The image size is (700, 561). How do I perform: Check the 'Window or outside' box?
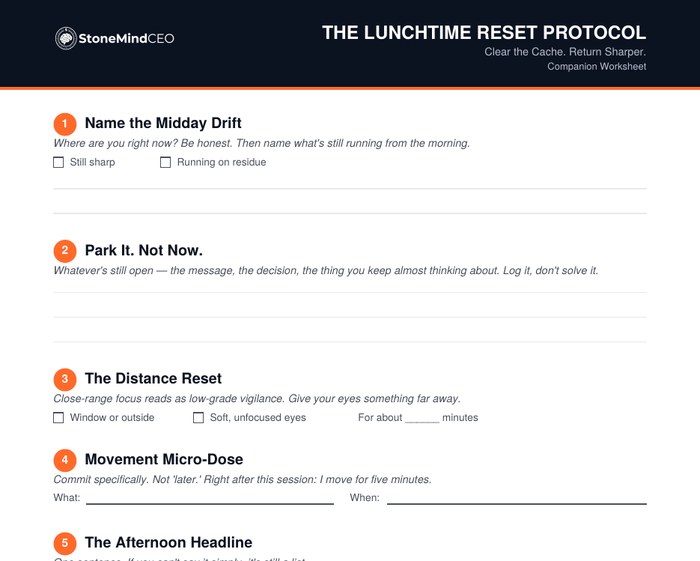[x=58, y=418]
